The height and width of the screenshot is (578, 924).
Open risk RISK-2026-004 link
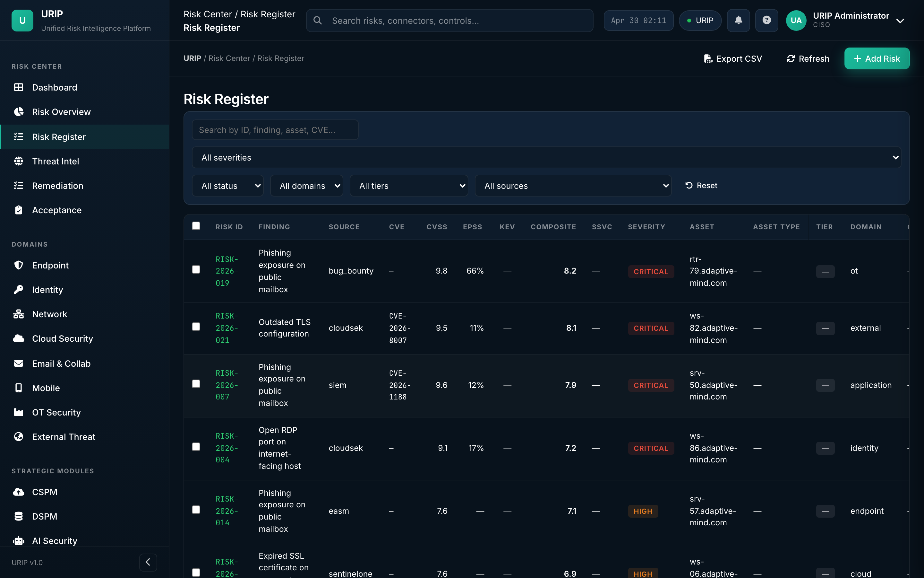click(x=227, y=448)
